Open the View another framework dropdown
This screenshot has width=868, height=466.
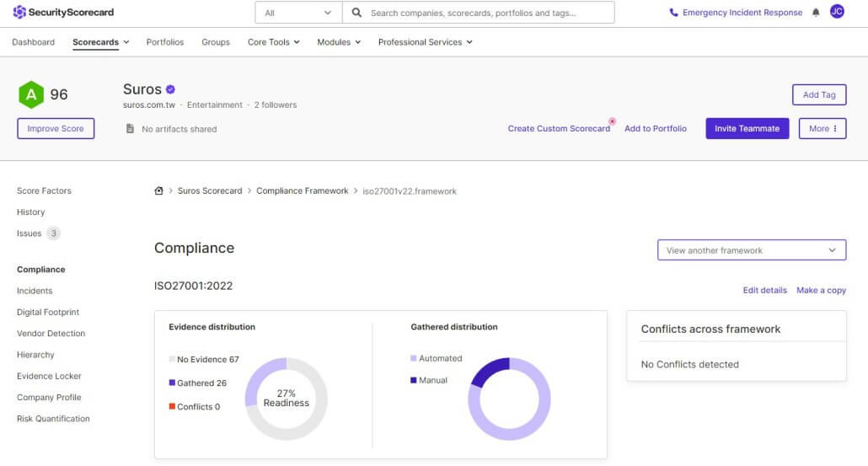click(x=751, y=250)
